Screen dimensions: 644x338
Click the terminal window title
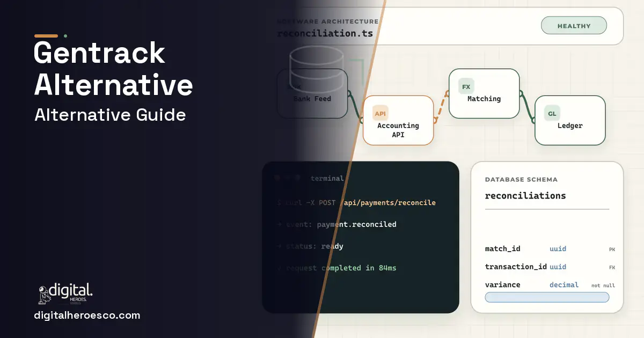coord(327,178)
